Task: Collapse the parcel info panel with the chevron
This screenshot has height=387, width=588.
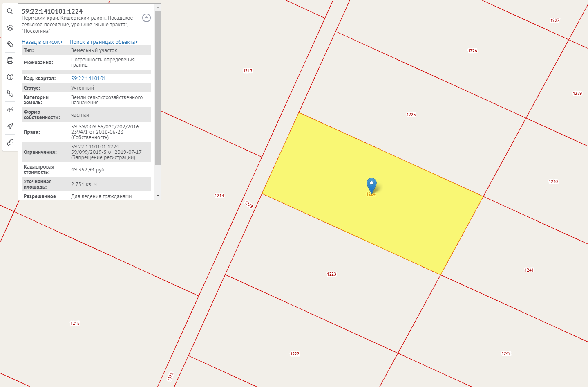Action: coord(146,18)
